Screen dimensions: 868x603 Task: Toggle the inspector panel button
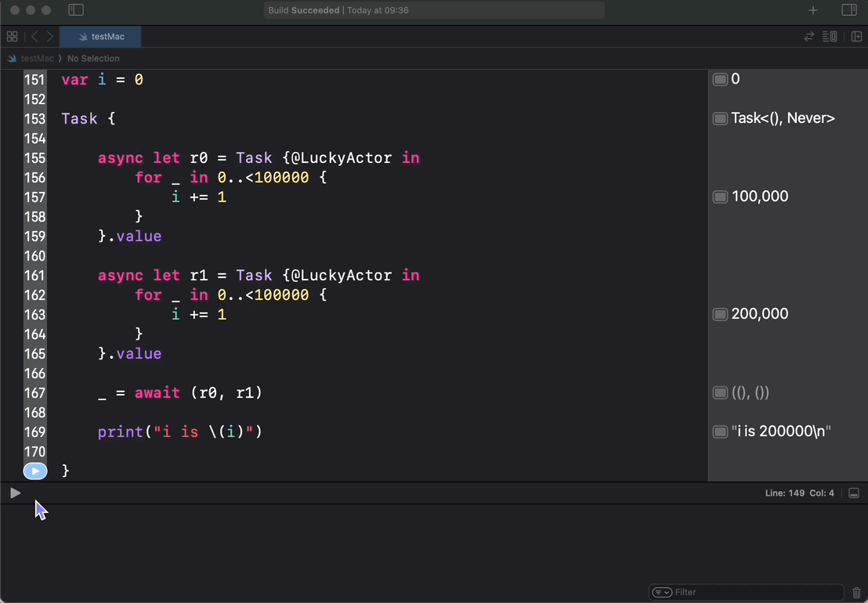coord(849,10)
